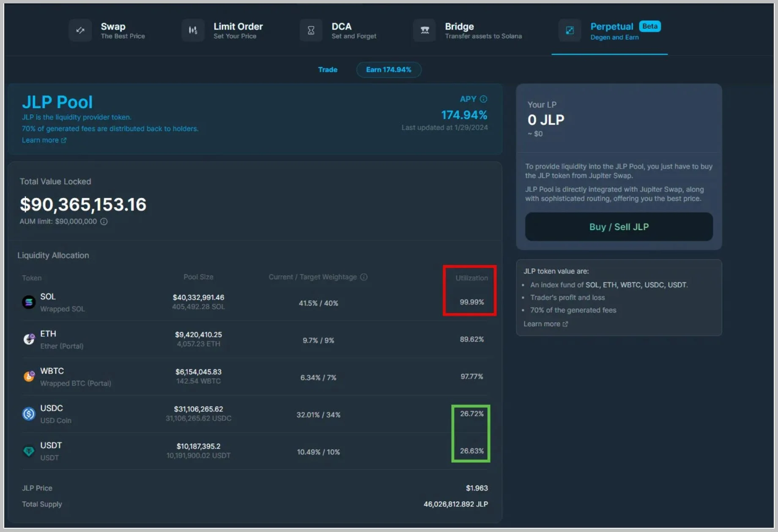The height and width of the screenshot is (532, 778).
Task: Click the APY value 174.94%
Action: pos(464,115)
